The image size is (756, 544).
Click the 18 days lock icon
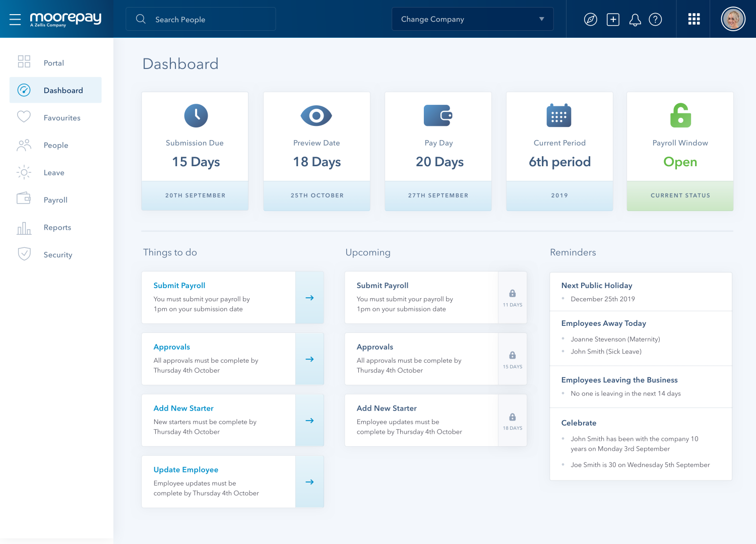coord(513,417)
